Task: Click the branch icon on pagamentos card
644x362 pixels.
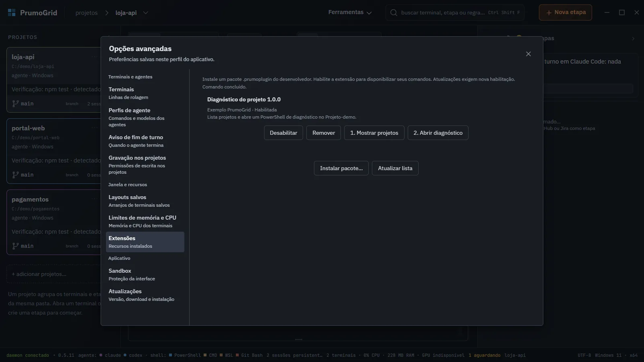Action: tap(15, 246)
